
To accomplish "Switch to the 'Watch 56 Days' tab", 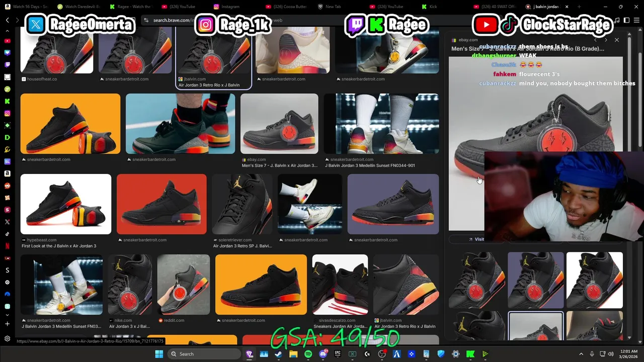I will tap(26, 7).
